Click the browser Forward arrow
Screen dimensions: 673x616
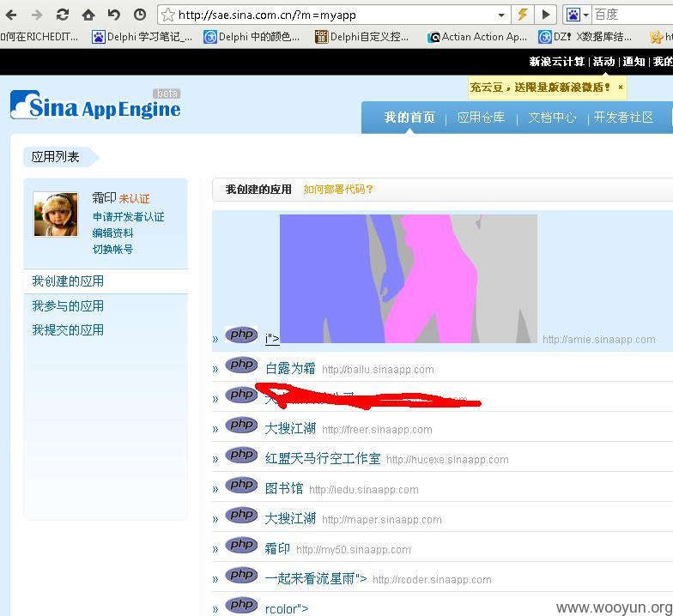[38, 15]
